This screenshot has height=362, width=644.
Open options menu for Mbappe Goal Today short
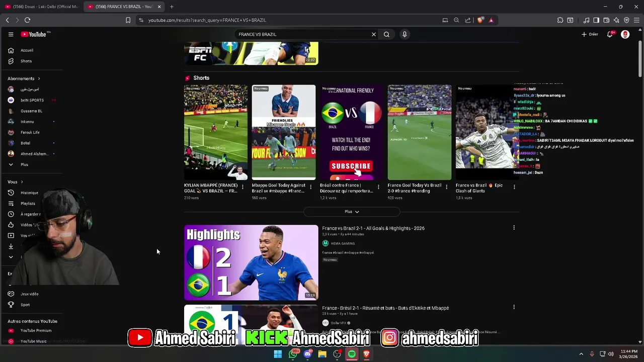pos(310,187)
